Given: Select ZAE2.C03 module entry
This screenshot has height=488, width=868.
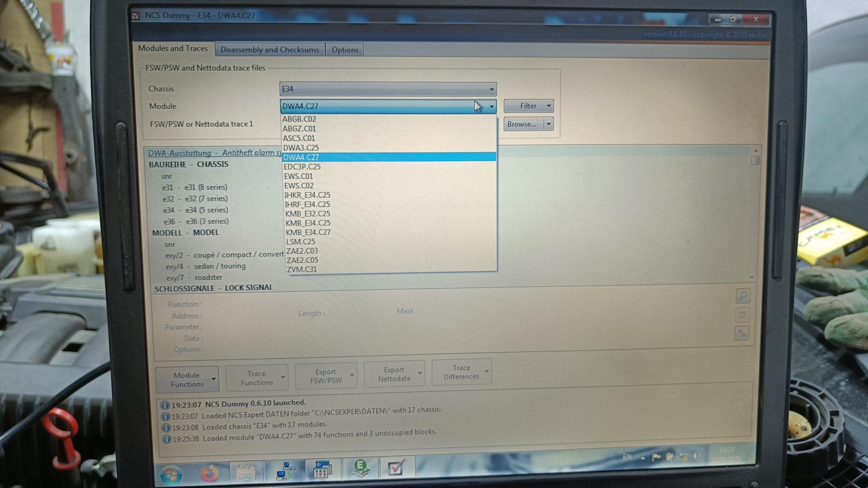Looking at the screenshot, I should point(391,251).
